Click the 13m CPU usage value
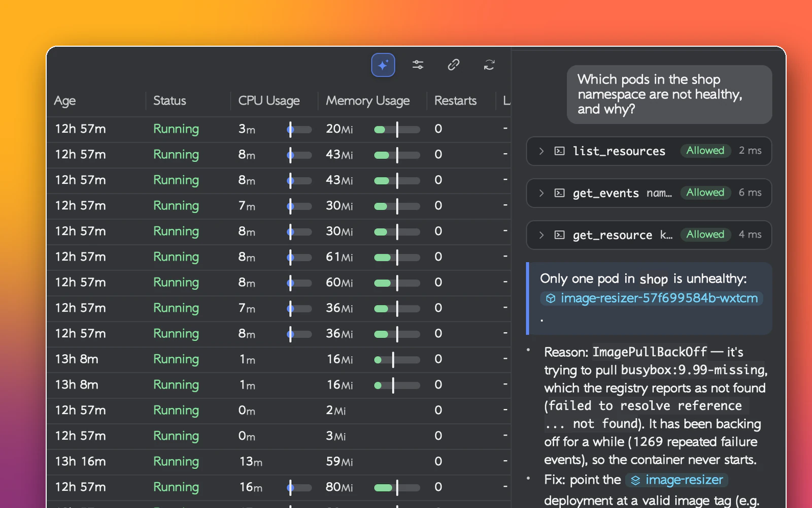This screenshot has width=812, height=508. point(251,462)
